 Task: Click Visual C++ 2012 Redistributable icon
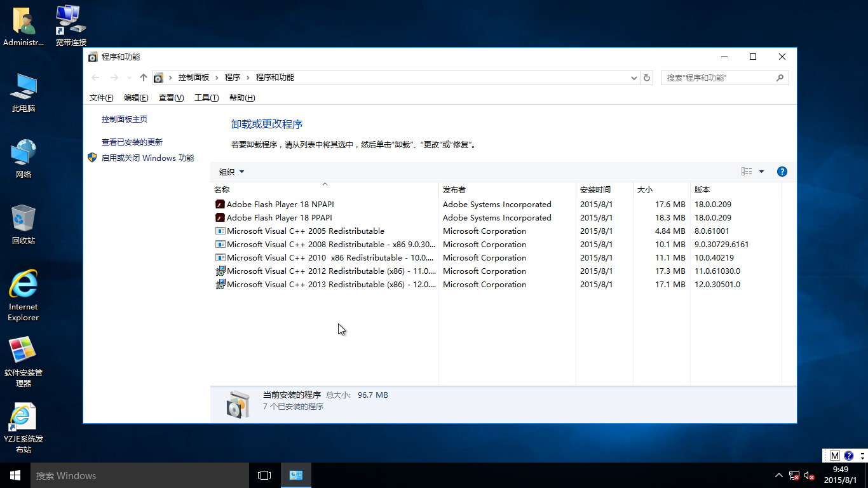click(x=220, y=271)
